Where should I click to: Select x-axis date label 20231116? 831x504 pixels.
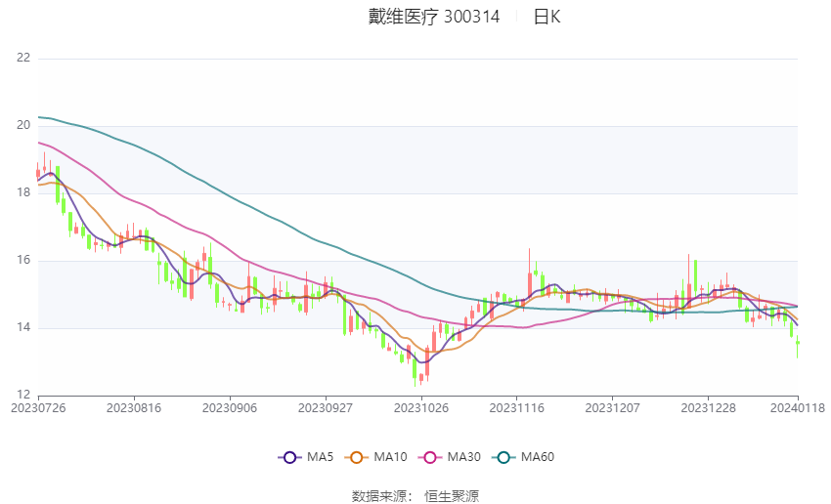point(517,408)
